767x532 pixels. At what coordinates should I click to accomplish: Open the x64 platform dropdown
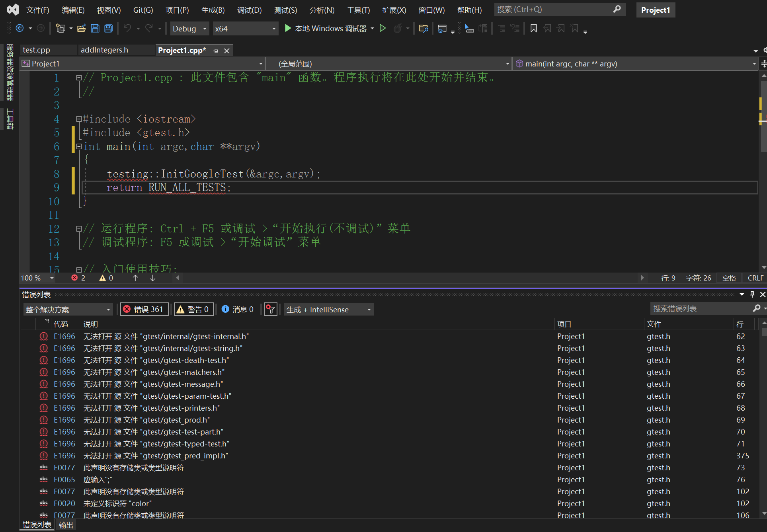[x=245, y=29]
